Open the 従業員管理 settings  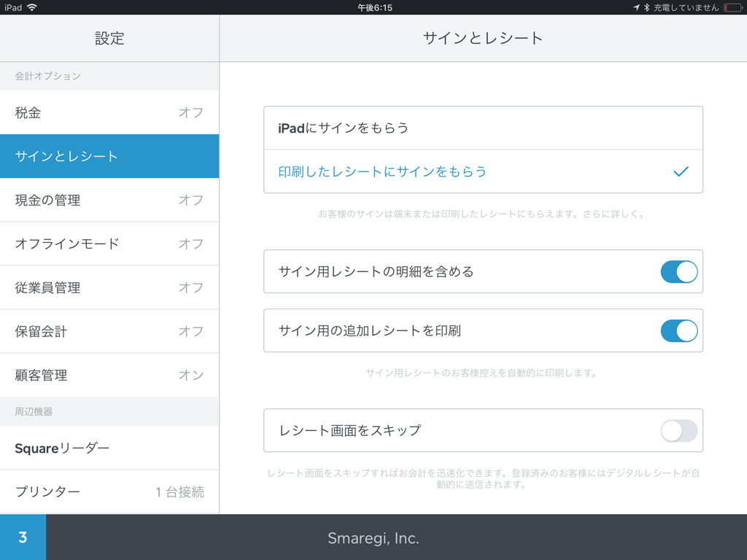tap(109, 287)
